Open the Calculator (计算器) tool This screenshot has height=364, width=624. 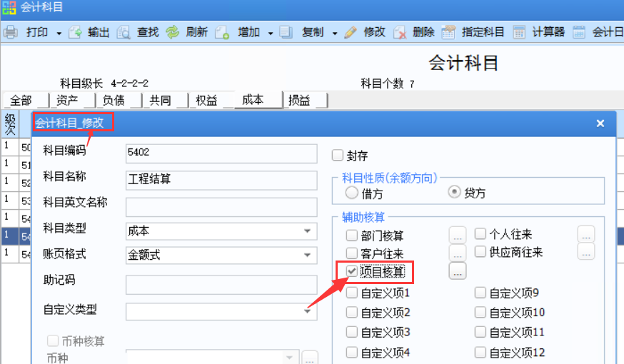(x=519, y=32)
